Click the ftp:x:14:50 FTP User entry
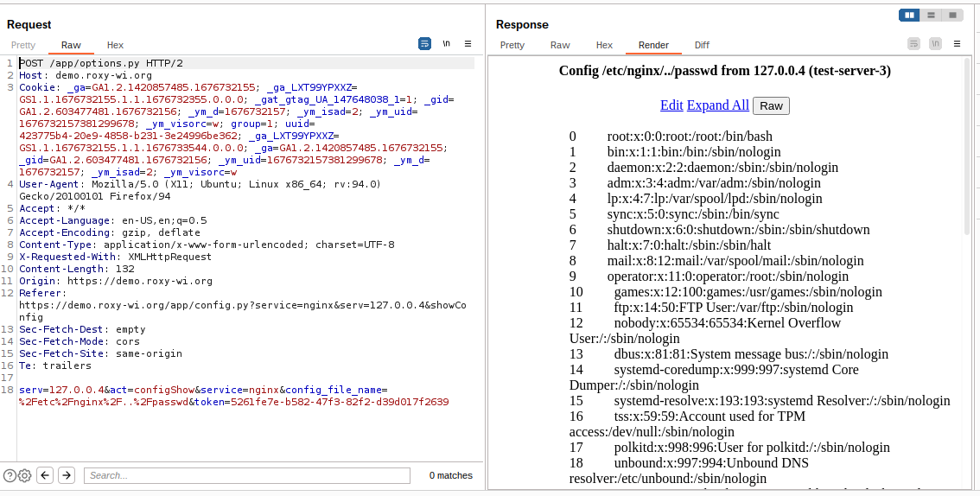The width and height of the screenshot is (980, 496). tap(733, 308)
